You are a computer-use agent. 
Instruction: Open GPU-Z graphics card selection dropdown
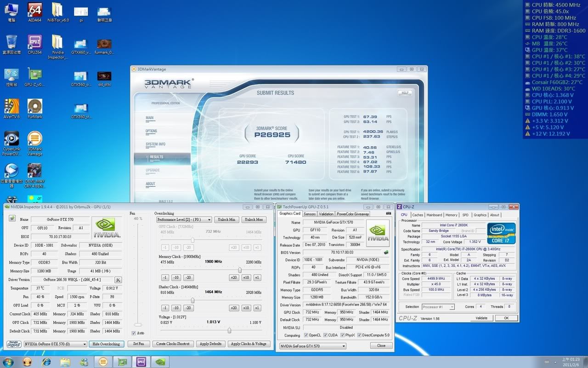point(313,346)
